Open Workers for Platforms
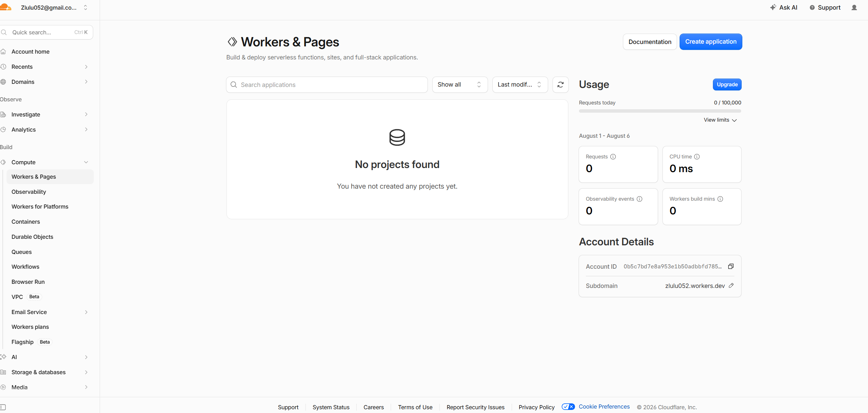The width and height of the screenshot is (868, 413). click(40, 206)
